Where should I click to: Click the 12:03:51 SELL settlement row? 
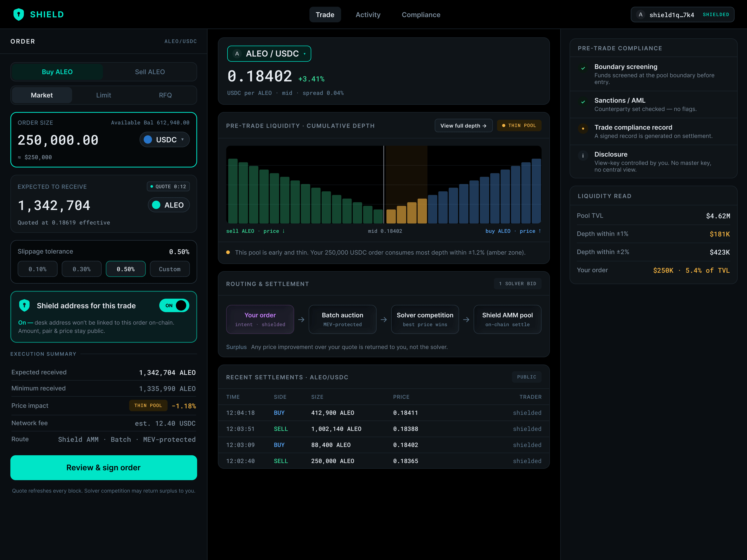coord(384,429)
